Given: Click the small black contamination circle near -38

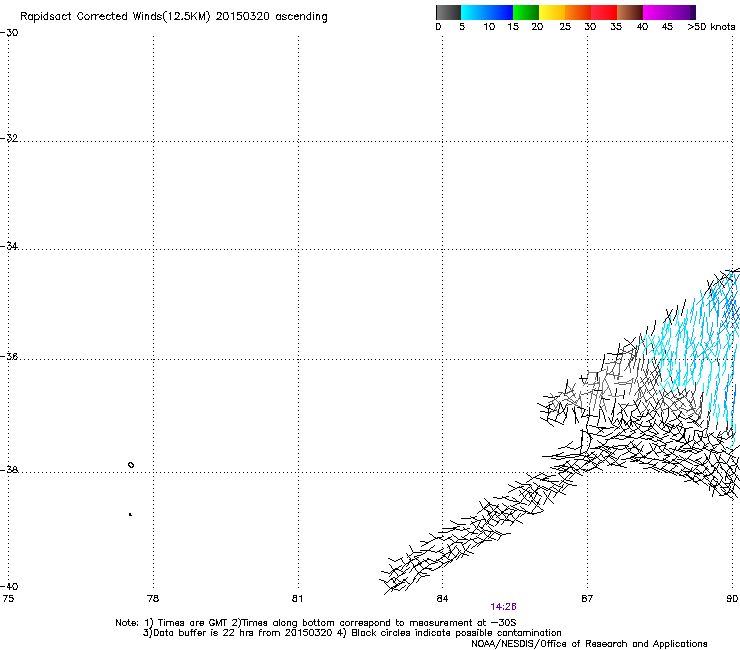Looking at the screenshot, I should pos(131,465).
